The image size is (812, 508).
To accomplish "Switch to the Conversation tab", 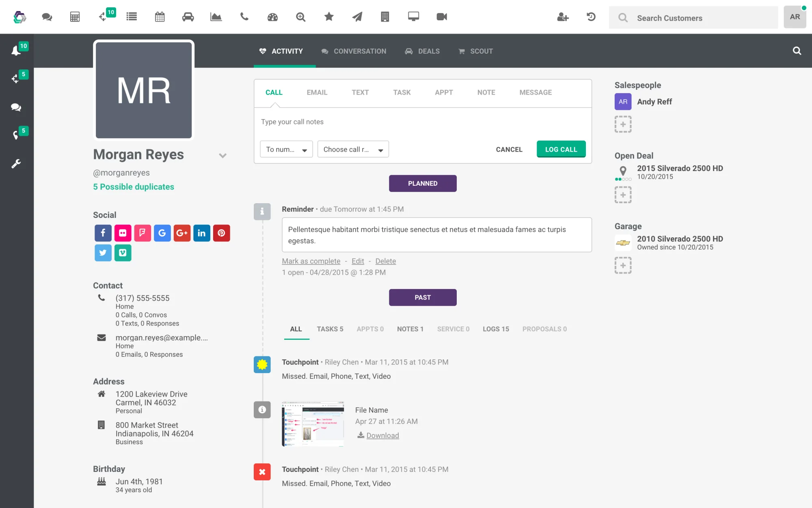I will [354, 51].
